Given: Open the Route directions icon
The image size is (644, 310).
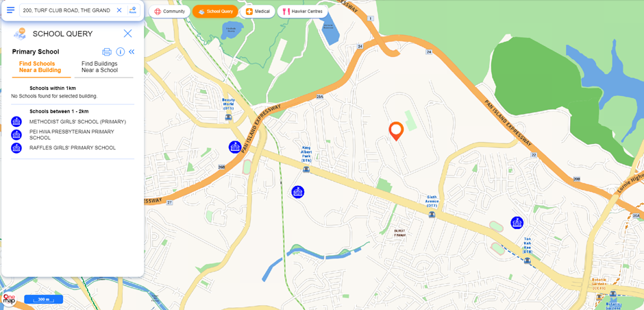Looking at the screenshot, I should click(x=133, y=10).
